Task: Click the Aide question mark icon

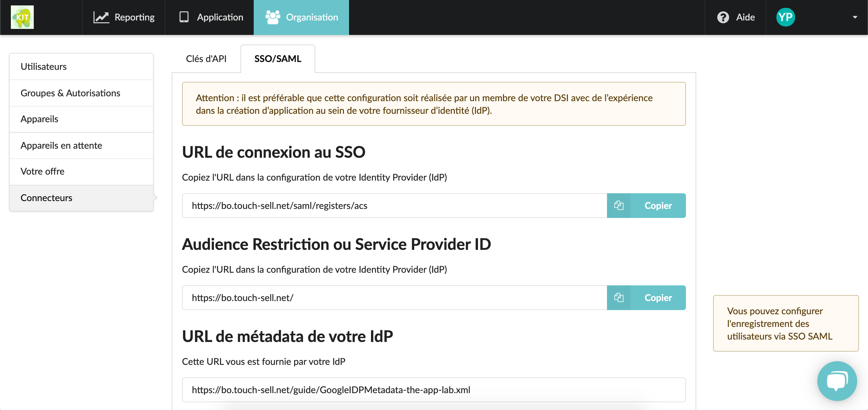Action: point(723,17)
